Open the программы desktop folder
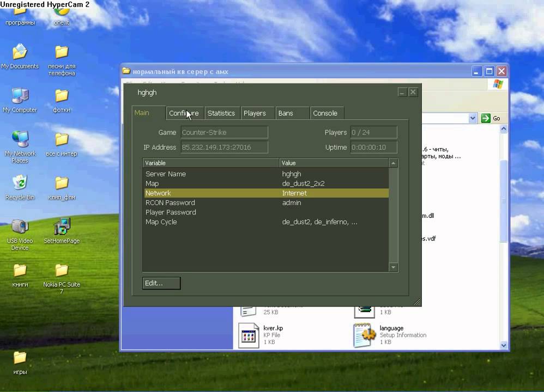Viewport: 544px width, 392px height. (x=20, y=17)
